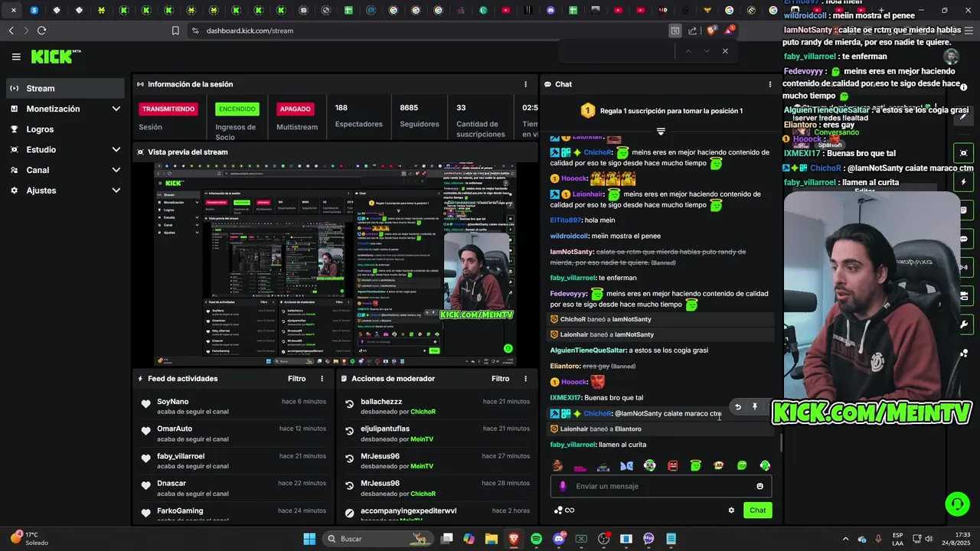Click the accompanyingexpediterwvl moderation entry
The height and width of the screenshot is (551, 980).
click(x=437, y=514)
